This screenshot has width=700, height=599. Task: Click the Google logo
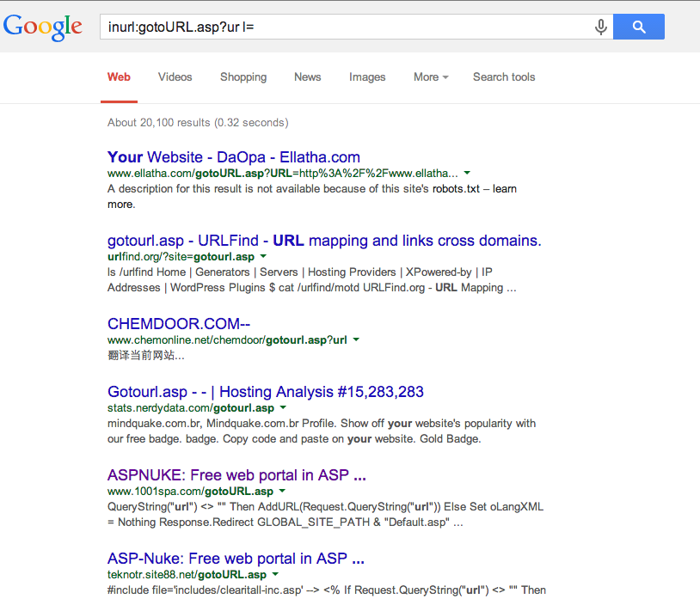point(43,28)
